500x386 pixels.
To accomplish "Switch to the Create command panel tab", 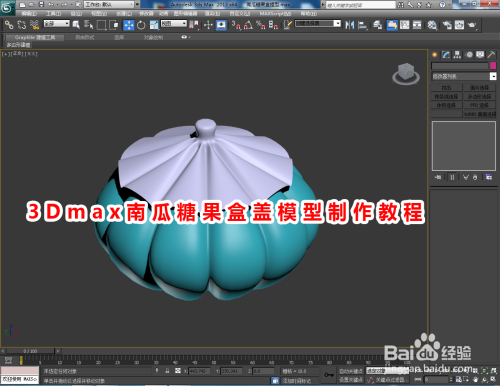I will [435, 55].
